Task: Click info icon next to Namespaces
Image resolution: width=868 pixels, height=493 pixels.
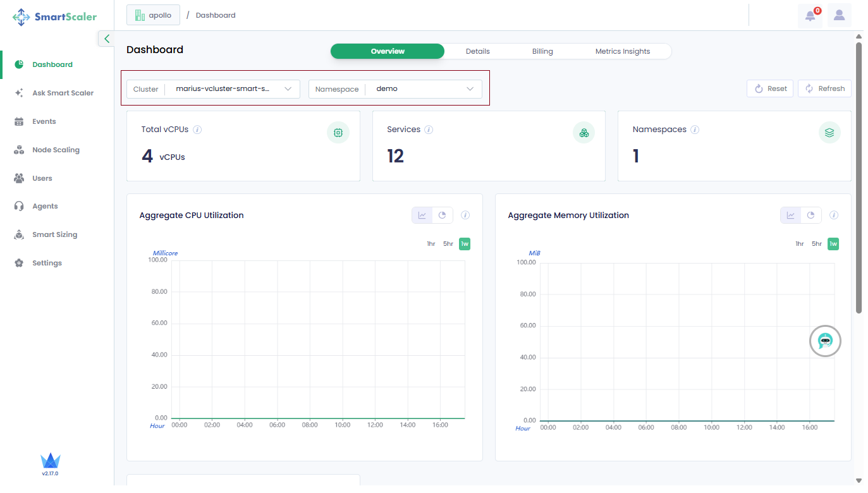Action: pyautogui.click(x=695, y=130)
